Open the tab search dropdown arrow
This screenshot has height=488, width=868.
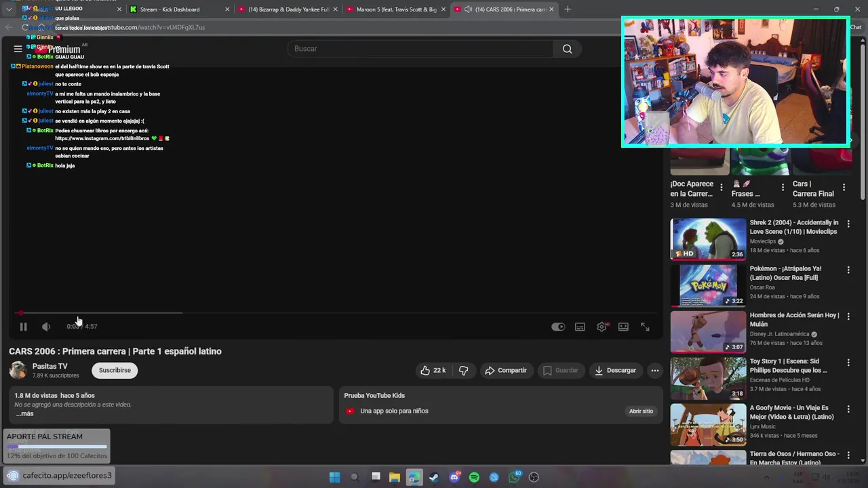(x=9, y=9)
